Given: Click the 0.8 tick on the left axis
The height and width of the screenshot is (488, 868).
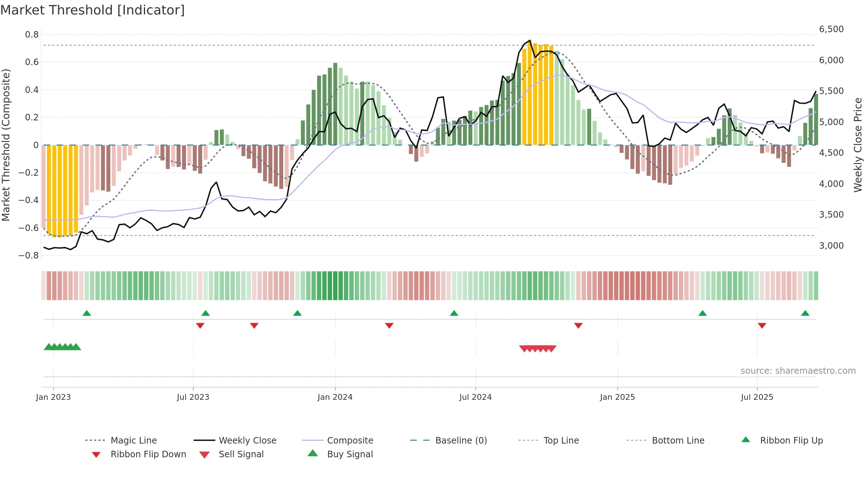Looking at the screenshot, I should 32,35.
